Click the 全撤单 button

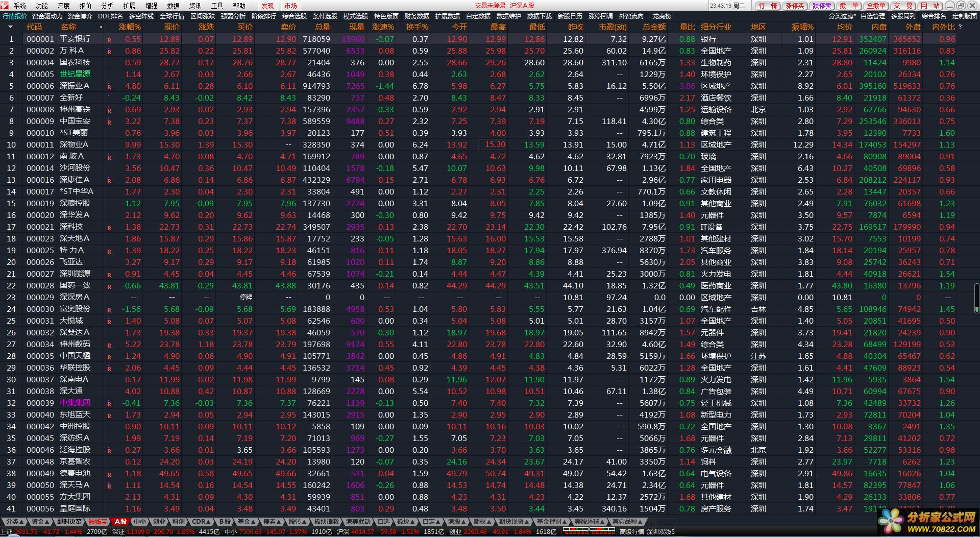[x=876, y=6]
